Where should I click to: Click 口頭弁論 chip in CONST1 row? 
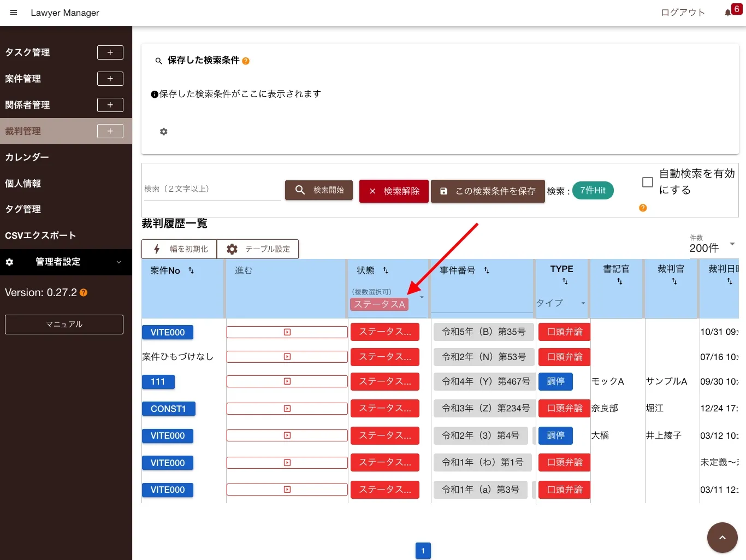click(565, 408)
